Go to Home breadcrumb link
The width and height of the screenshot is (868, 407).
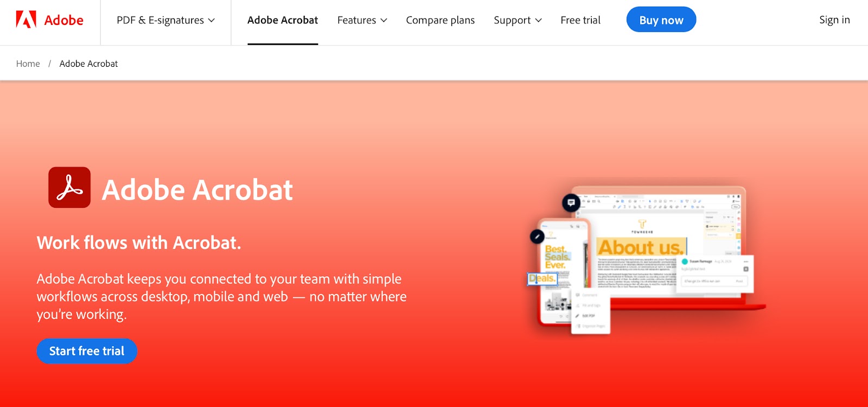(28, 63)
